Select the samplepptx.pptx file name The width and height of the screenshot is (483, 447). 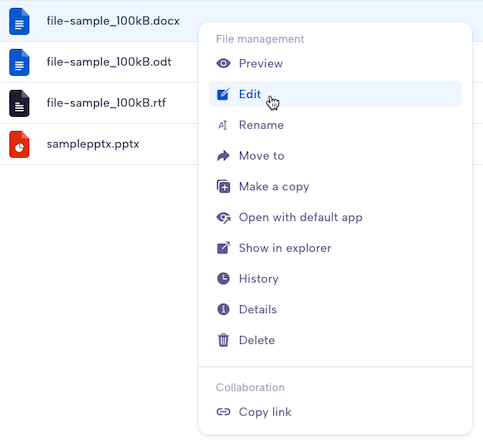click(93, 144)
